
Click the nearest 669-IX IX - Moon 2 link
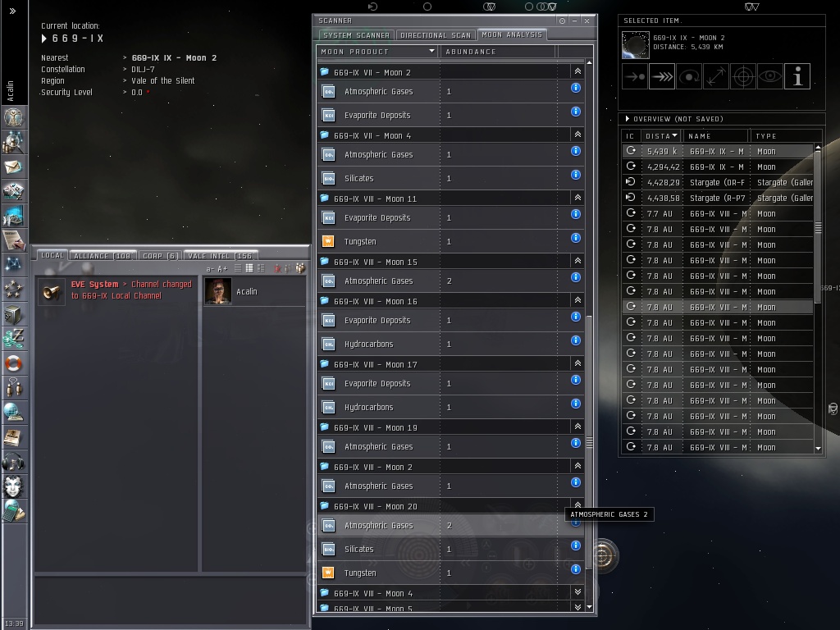coord(174,58)
